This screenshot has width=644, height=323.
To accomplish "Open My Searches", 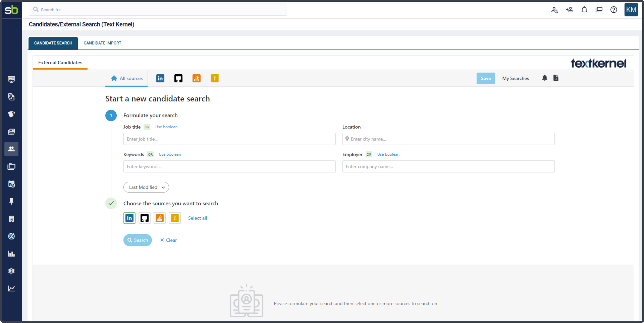I will pyautogui.click(x=516, y=78).
